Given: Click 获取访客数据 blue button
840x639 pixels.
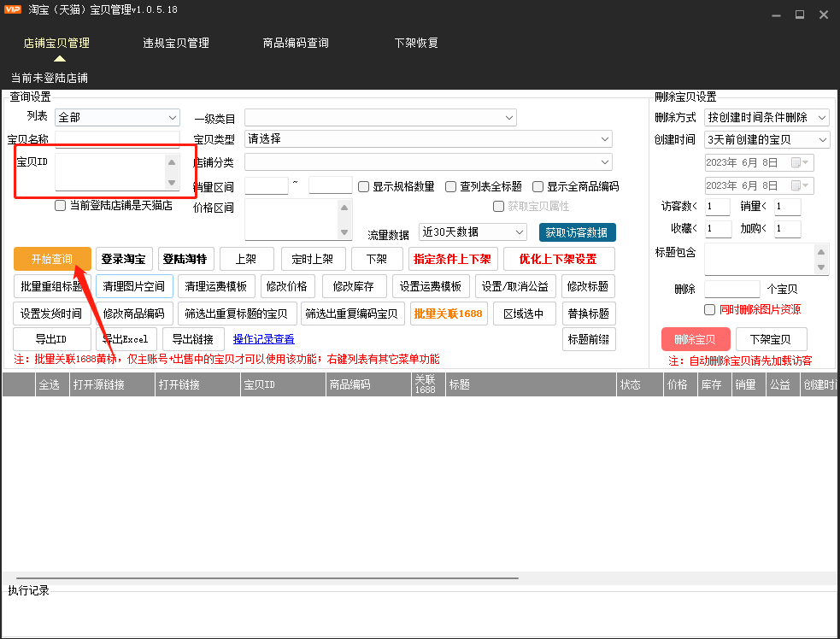Looking at the screenshot, I should [577, 232].
